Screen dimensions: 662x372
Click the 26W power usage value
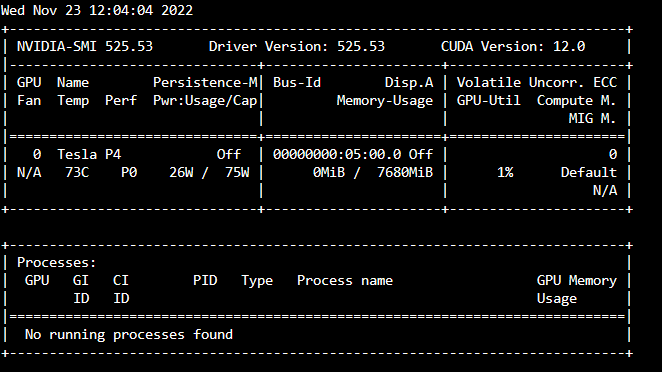tap(181, 172)
